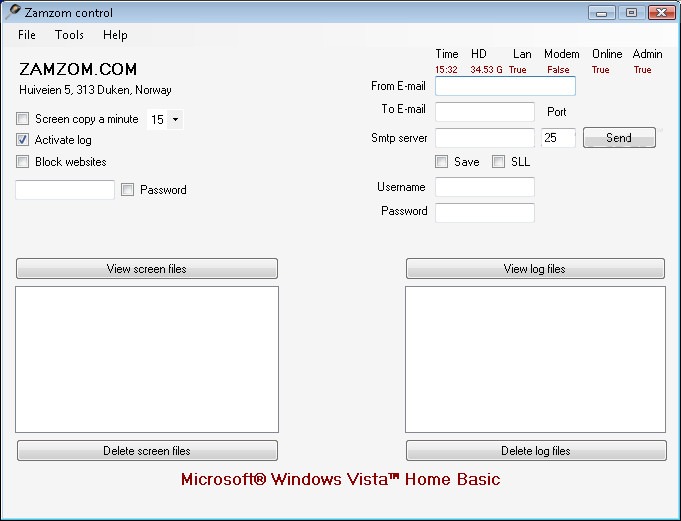This screenshot has width=681, height=521.
Task: Focus the To E-mail input field
Action: [x=485, y=112]
